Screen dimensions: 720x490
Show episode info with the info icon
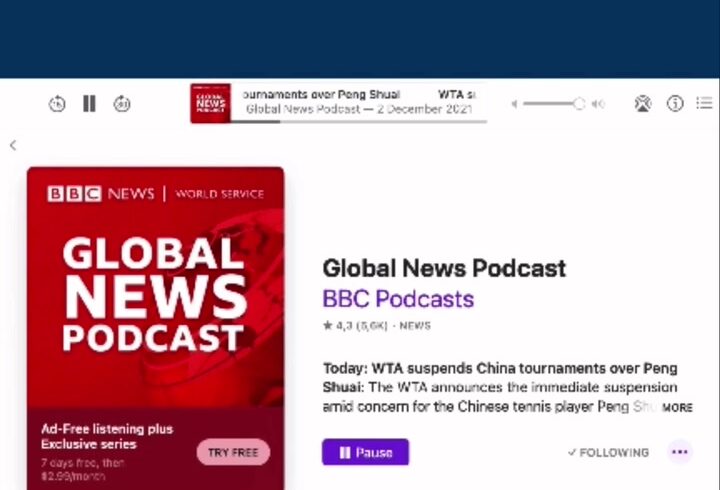pos(675,104)
